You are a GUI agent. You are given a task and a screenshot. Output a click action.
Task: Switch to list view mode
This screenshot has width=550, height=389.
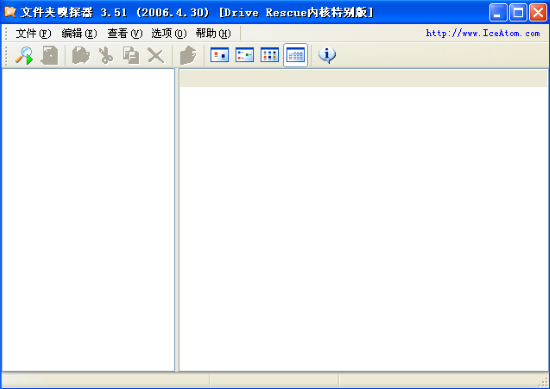[x=270, y=55]
